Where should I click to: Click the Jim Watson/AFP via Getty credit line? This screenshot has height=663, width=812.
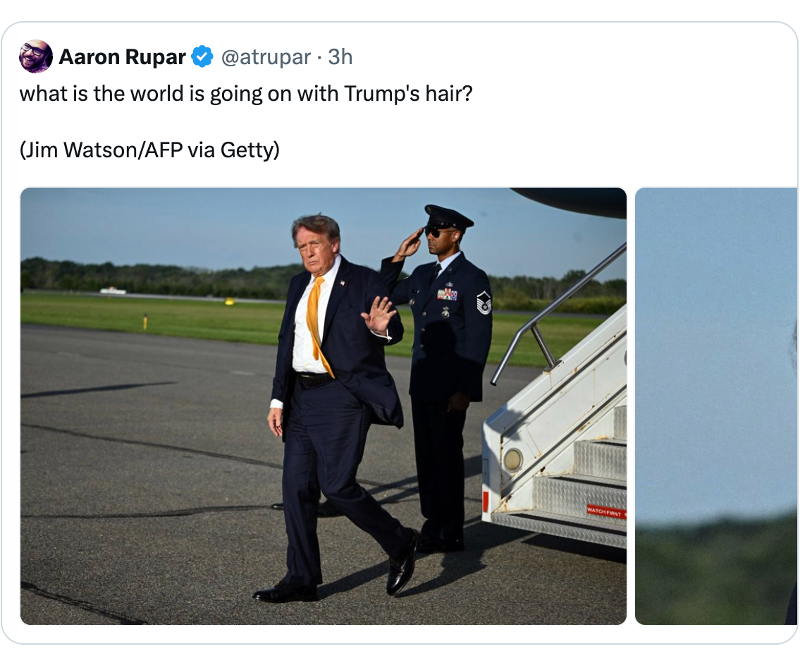tap(149, 150)
